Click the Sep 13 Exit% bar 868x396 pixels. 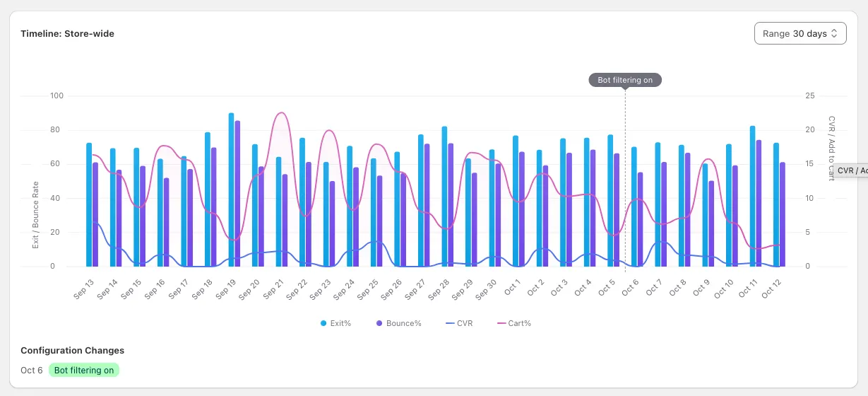click(x=89, y=204)
